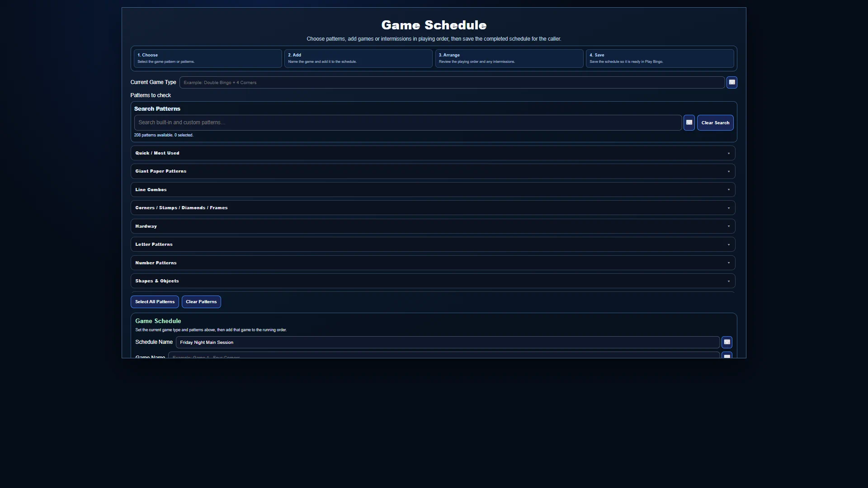This screenshot has height=488, width=868.
Task: Expand the Hardway section
Action: tap(433, 226)
